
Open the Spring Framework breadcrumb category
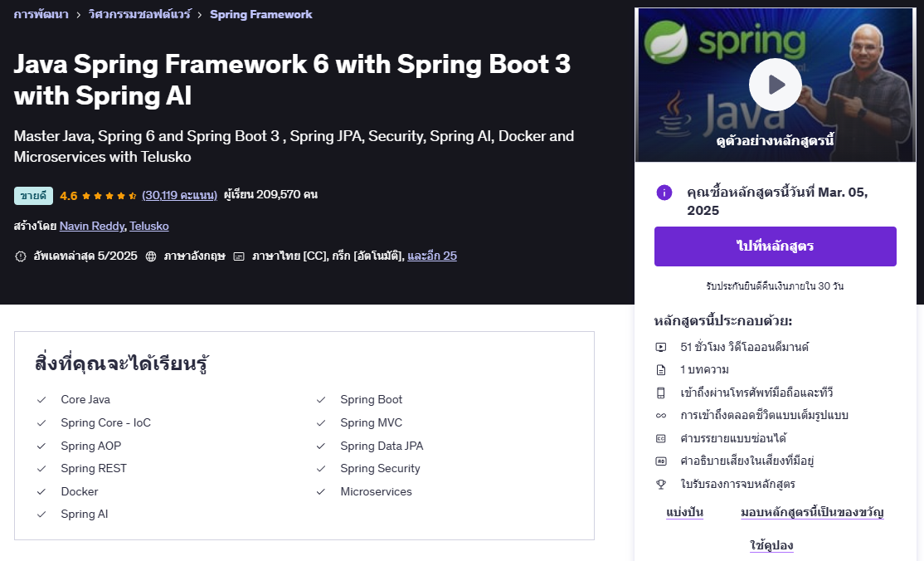(x=261, y=14)
